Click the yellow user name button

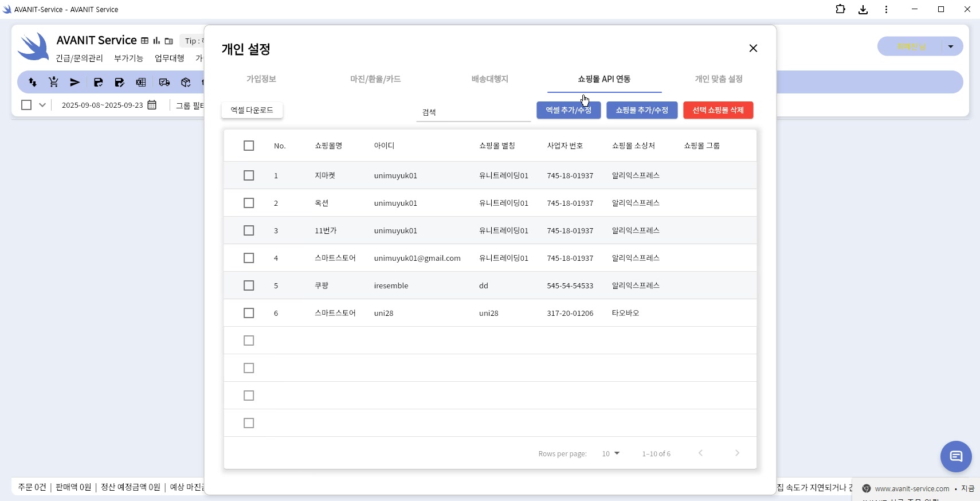tap(910, 46)
